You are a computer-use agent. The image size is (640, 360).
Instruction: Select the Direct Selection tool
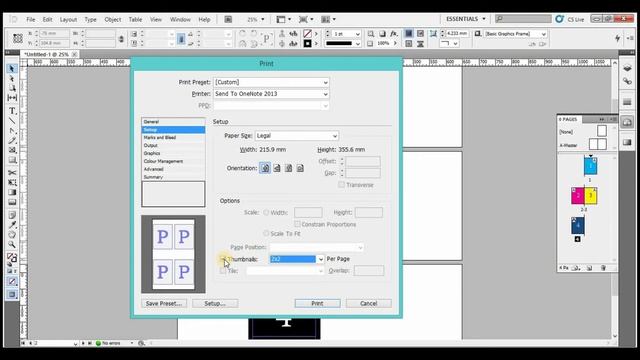[x=12, y=78]
